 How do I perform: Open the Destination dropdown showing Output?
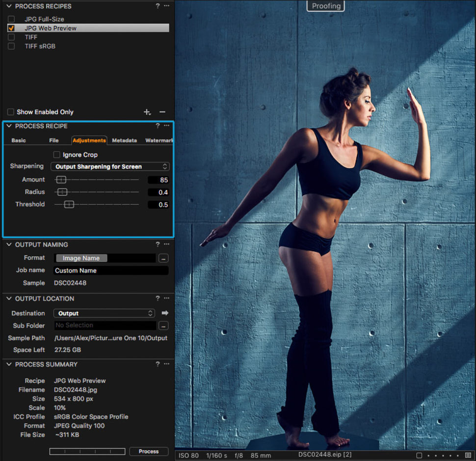click(x=104, y=313)
